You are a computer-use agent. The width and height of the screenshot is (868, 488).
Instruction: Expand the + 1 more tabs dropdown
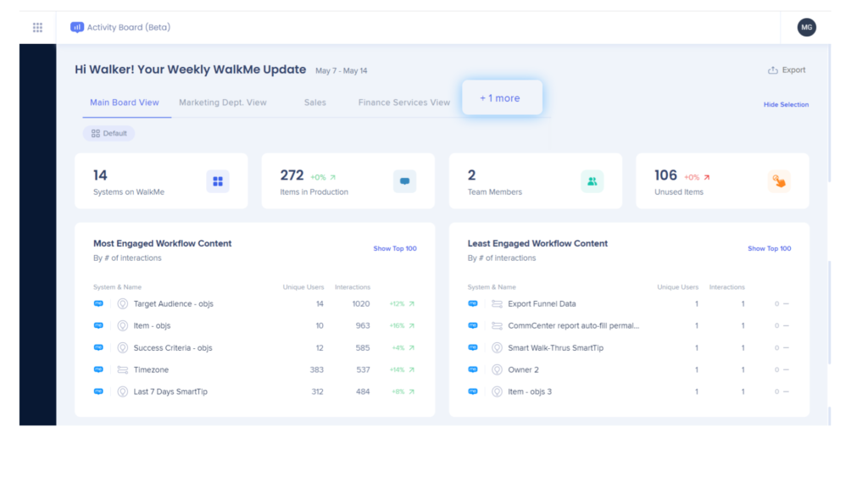pyautogui.click(x=502, y=98)
